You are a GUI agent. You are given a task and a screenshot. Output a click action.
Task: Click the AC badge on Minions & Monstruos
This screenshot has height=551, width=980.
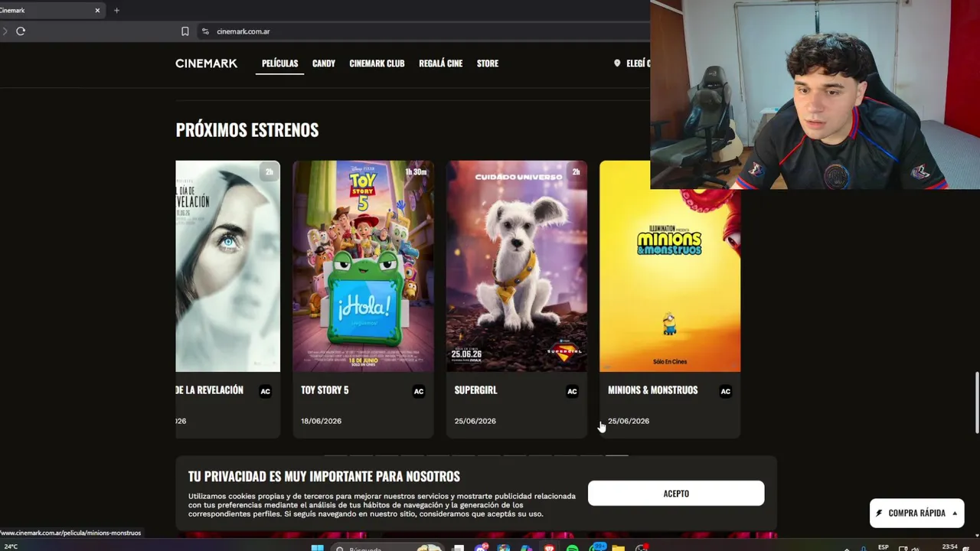(x=725, y=391)
